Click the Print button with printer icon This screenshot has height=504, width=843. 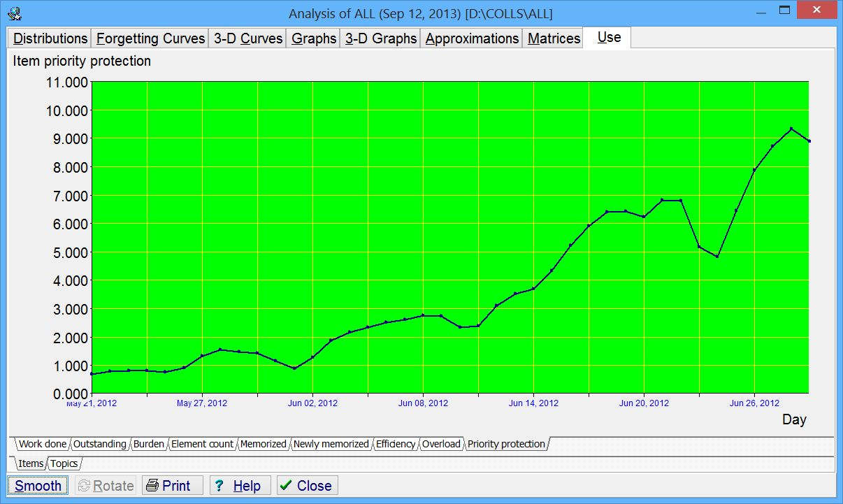click(172, 486)
